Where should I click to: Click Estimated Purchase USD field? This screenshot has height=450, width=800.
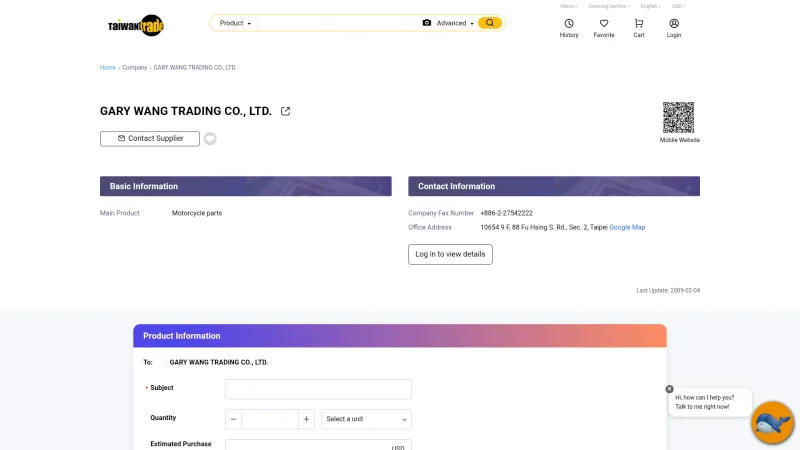coord(318,444)
